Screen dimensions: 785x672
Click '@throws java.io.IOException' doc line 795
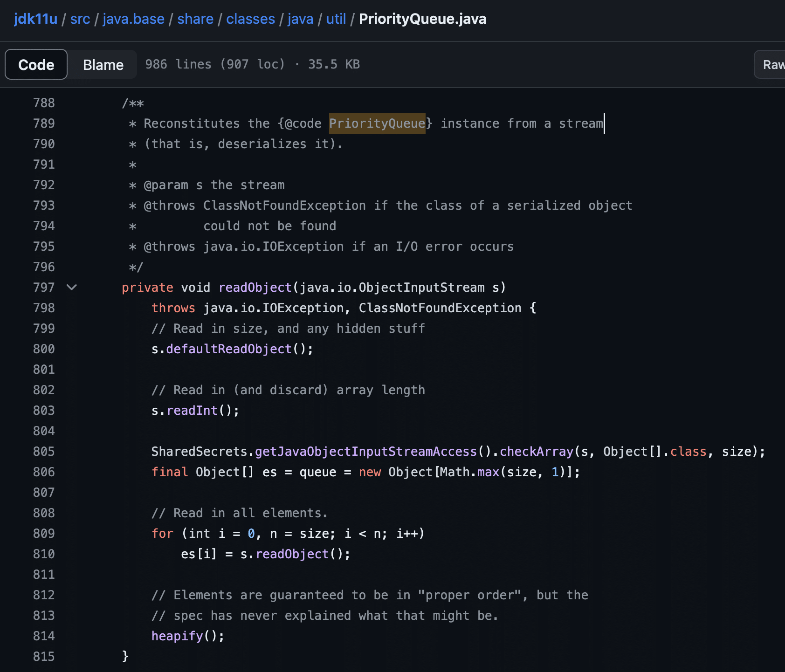329,246
